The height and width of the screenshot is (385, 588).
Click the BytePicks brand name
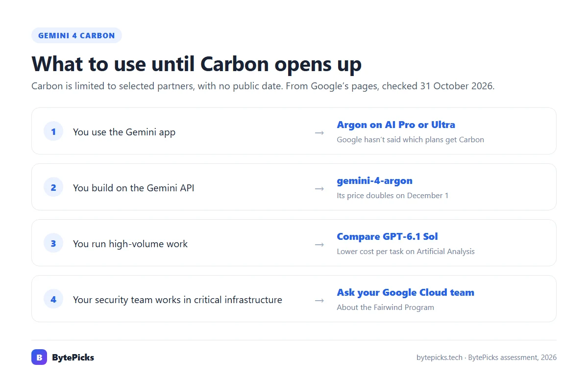73,358
